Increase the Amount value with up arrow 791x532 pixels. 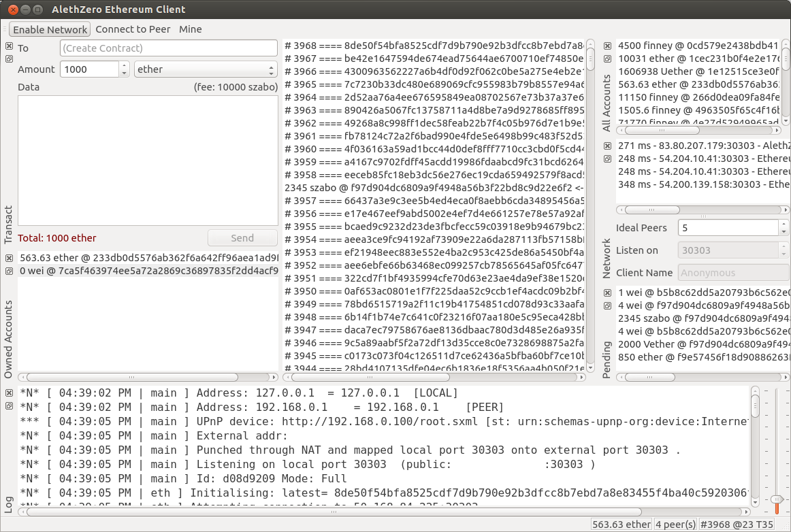pos(124,65)
